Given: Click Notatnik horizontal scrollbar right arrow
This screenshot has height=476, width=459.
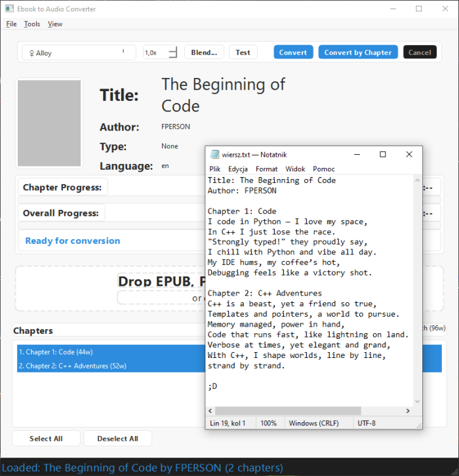Looking at the screenshot, I should click(407, 411).
